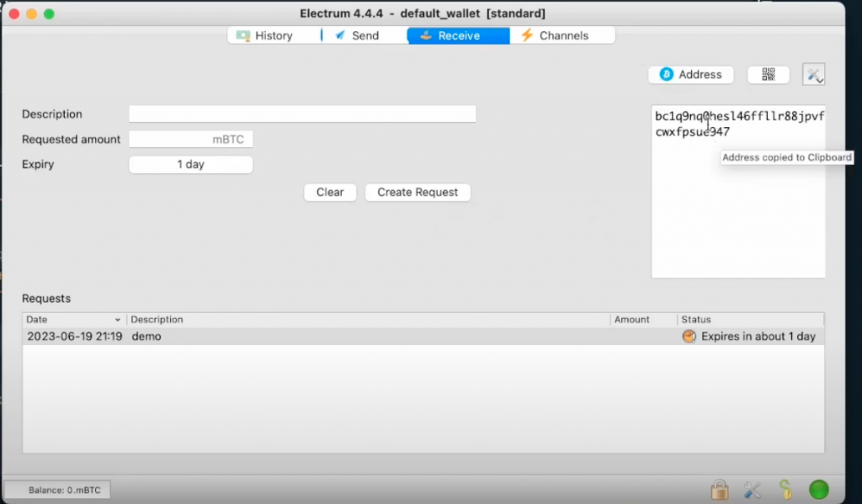862x504 pixels.
Task: Show the QR code view
Action: [769, 75]
